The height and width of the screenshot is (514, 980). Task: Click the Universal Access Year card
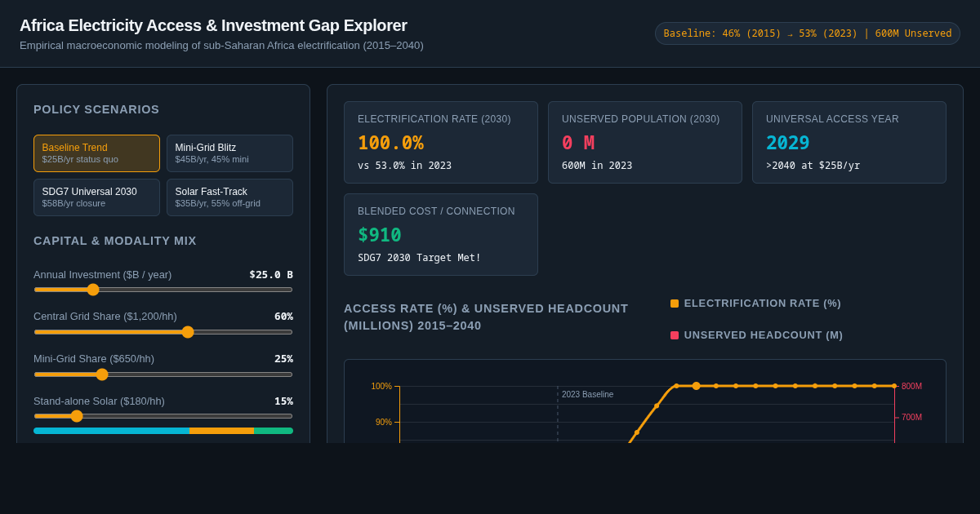click(x=849, y=142)
